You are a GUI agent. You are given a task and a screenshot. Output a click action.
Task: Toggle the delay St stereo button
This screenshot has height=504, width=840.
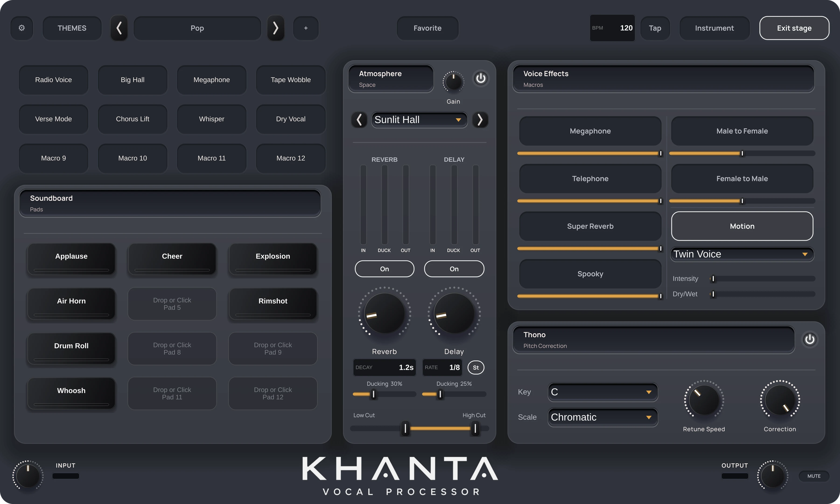[476, 367]
